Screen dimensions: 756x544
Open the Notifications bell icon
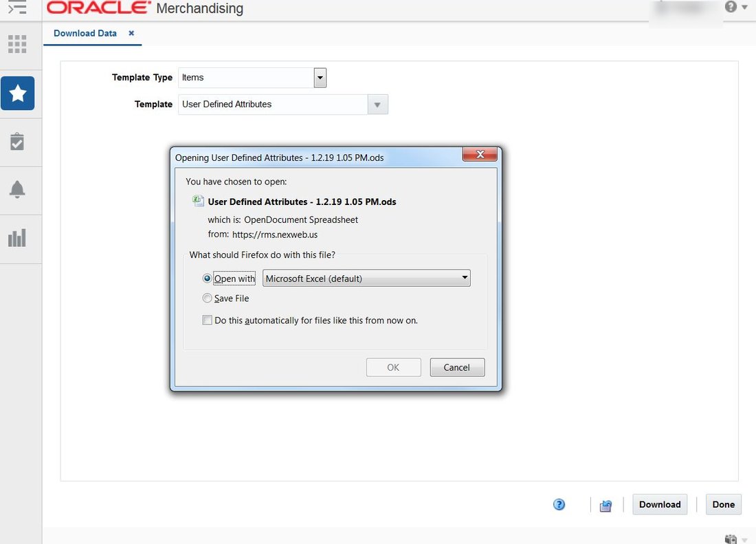click(17, 190)
